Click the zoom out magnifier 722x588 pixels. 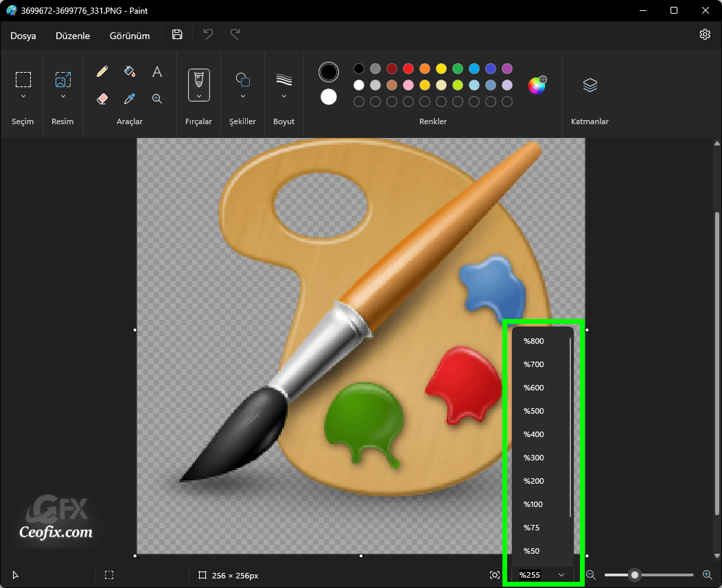tap(591, 575)
